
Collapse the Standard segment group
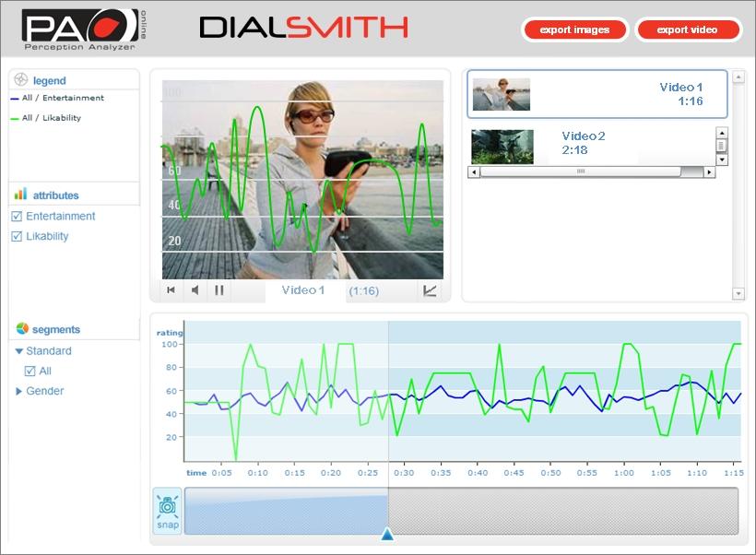[19, 351]
